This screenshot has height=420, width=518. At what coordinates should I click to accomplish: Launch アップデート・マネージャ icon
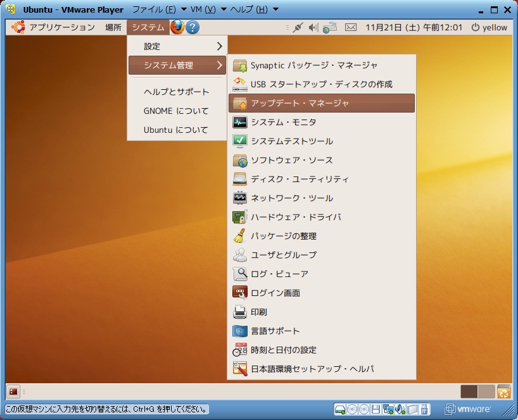[x=240, y=103]
